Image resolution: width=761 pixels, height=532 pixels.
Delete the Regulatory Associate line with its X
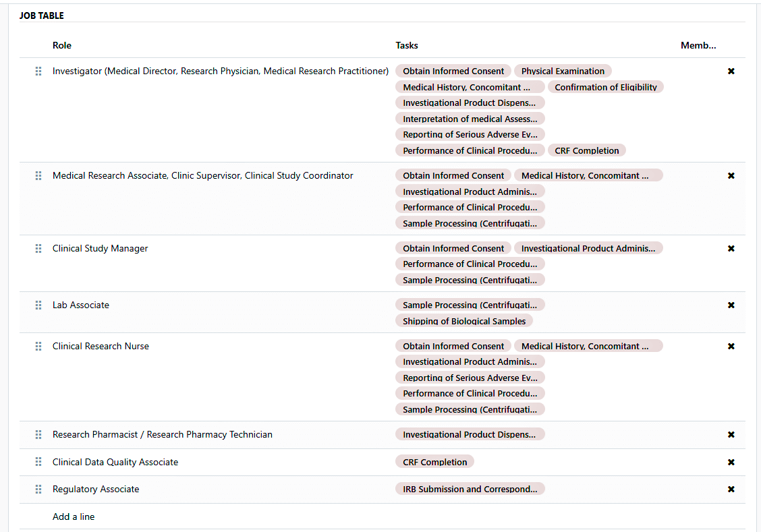point(731,489)
